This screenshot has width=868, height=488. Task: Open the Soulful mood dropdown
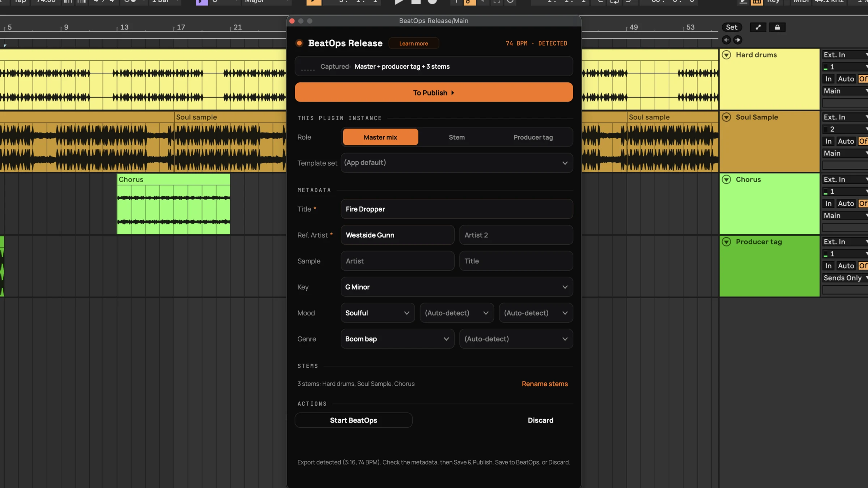pos(378,313)
